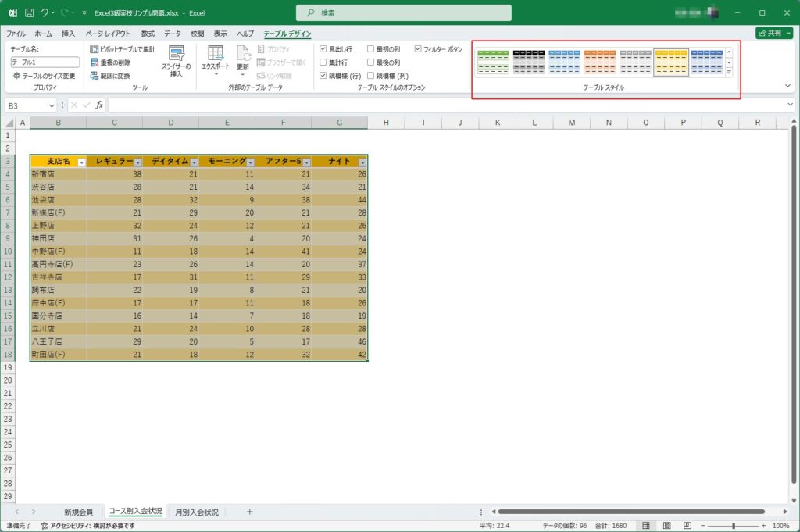The image size is (800, 532).
Task: Click テーブルのサイズ変更
Action: 44,76
